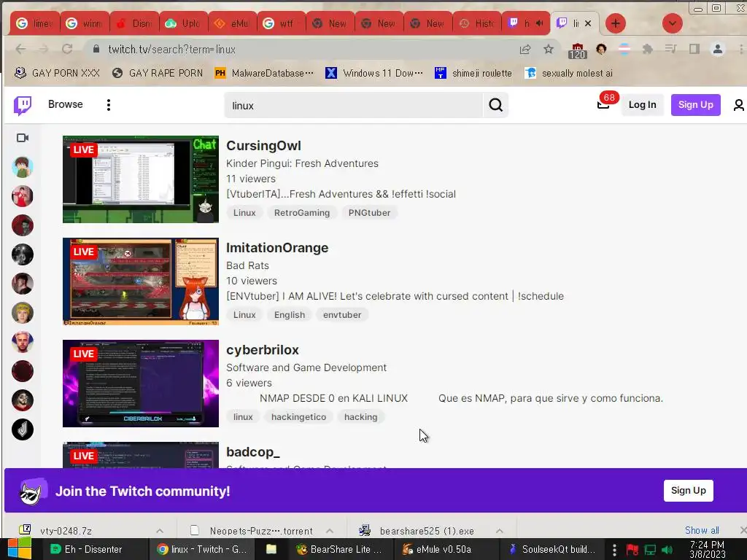Close the active Twitch tab
Image resolution: width=747 pixels, height=560 pixels.
[588, 23]
